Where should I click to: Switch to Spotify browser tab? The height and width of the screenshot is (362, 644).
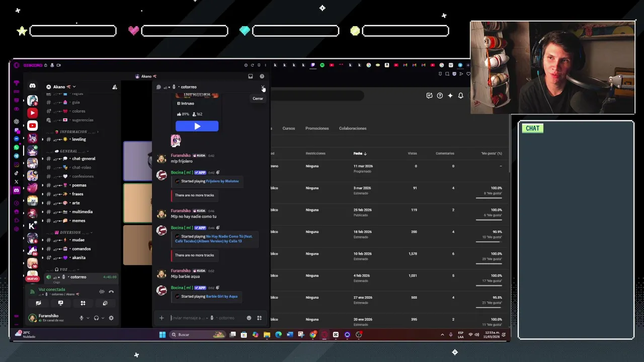(323, 65)
